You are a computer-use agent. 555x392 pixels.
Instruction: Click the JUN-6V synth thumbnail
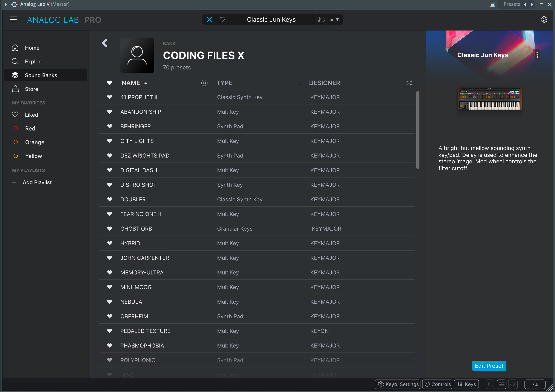(x=489, y=99)
